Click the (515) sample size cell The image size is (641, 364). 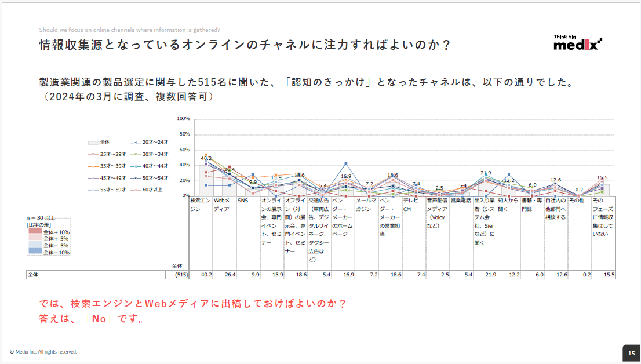click(x=181, y=275)
